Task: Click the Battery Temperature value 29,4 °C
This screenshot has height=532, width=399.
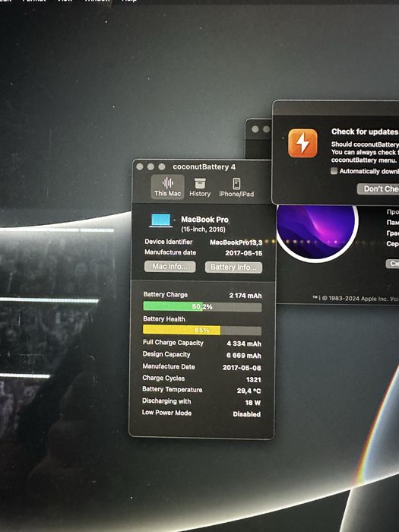Action: click(249, 391)
